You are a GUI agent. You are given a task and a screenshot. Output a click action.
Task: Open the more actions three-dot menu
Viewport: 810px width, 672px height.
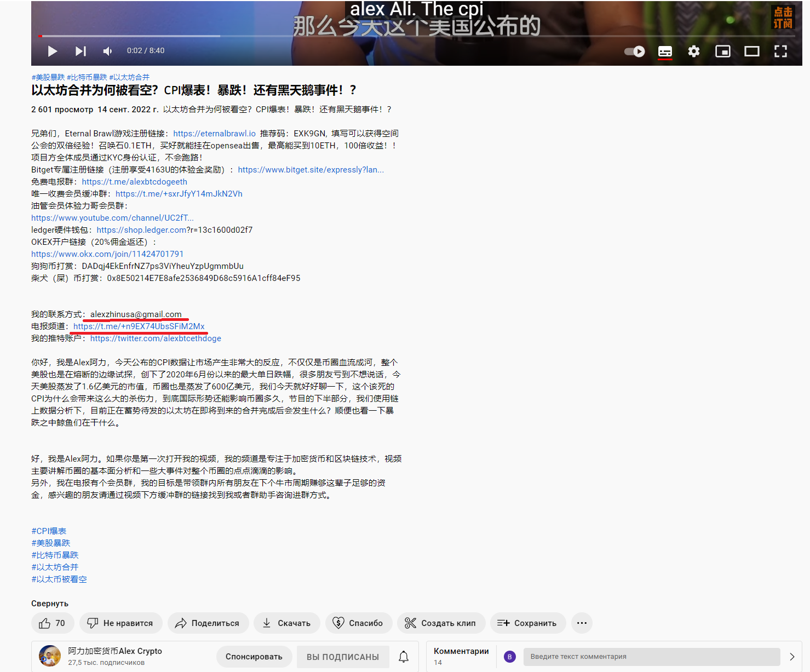click(582, 623)
